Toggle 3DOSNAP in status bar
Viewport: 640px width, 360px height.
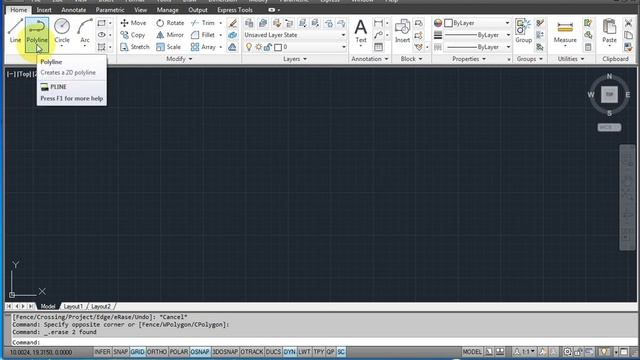click(225, 352)
